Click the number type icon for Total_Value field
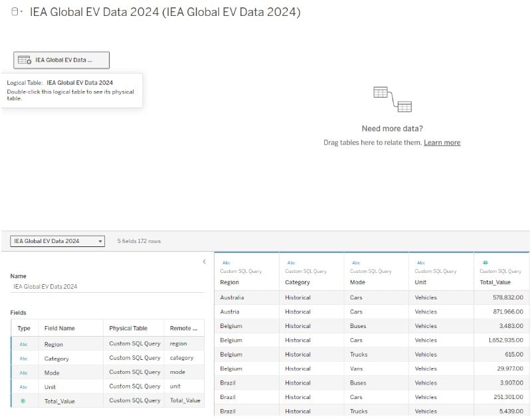532x419 pixels. (x=23, y=401)
